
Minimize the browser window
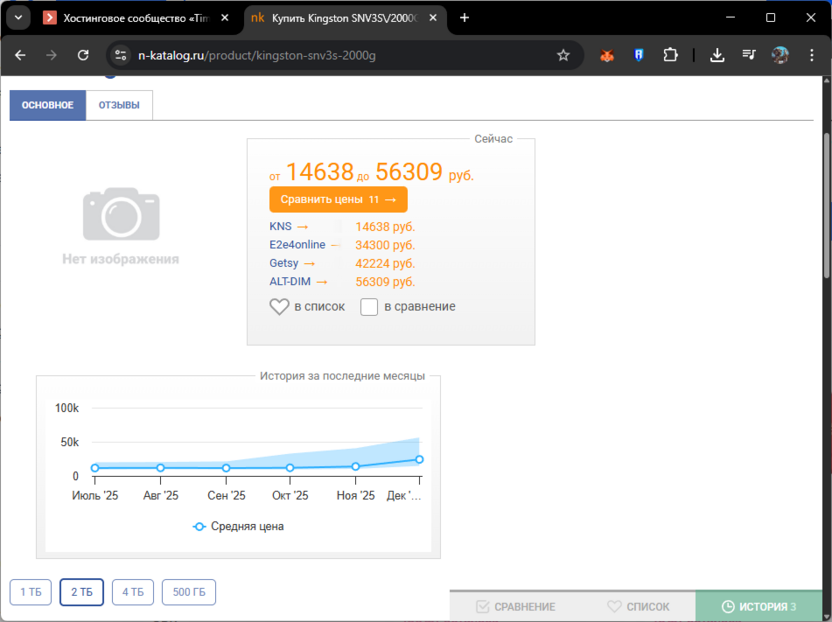click(x=731, y=18)
